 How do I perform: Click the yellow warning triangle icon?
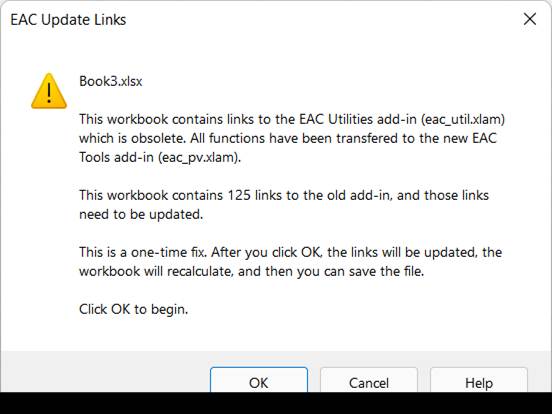[x=49, y=91]
